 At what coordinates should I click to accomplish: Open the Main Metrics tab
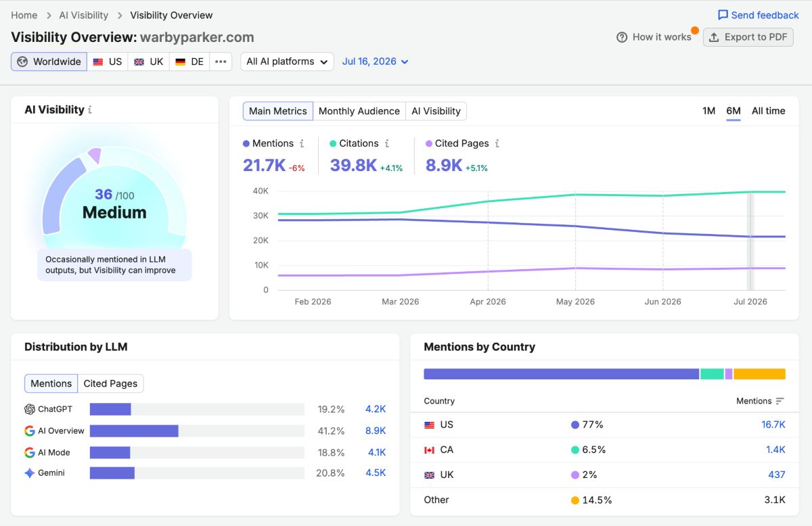point(278,111)
